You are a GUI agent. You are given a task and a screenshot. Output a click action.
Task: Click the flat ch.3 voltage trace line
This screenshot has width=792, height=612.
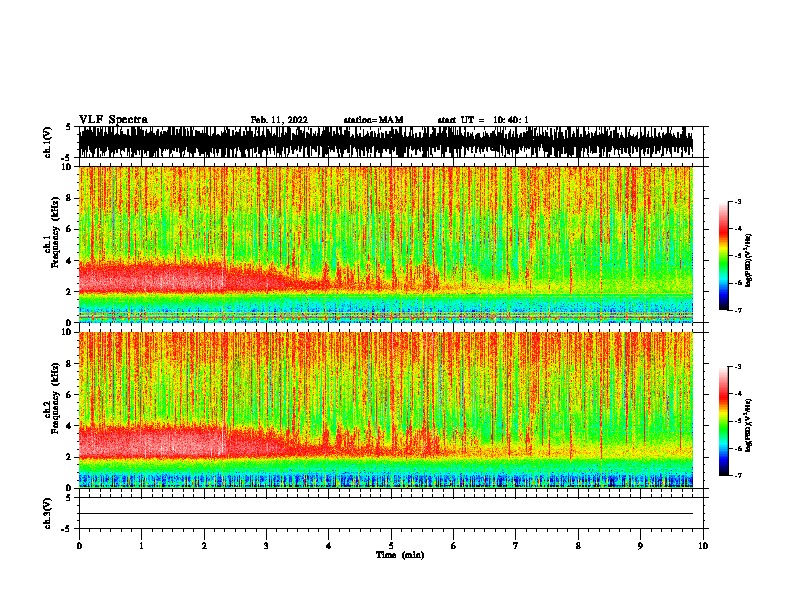tap(386, 514)
